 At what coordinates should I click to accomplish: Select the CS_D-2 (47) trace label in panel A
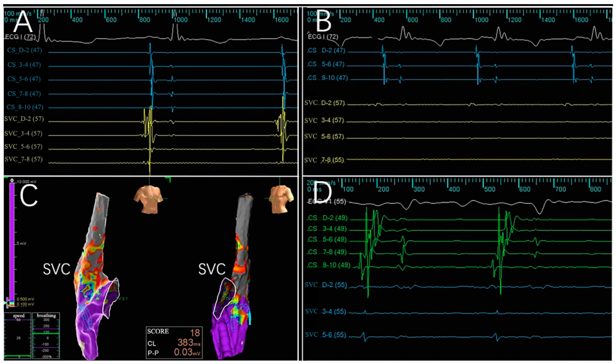pos(24,50)
